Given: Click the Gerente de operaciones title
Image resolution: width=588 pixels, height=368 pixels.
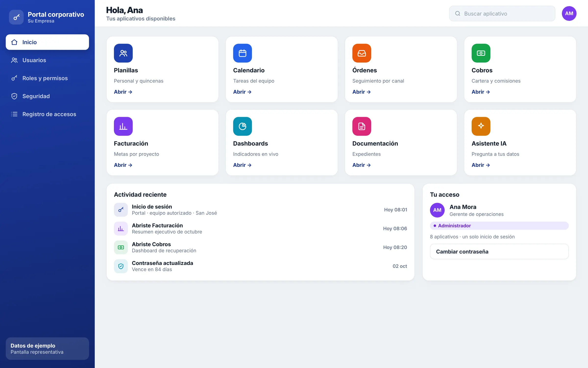Looking at the screenshot, I should 476,214.
